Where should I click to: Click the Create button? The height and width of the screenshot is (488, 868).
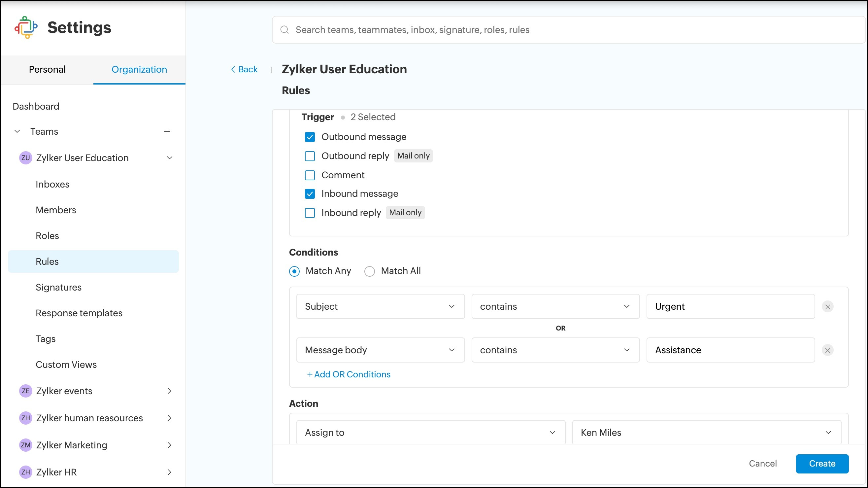click(x=822, y=464)
